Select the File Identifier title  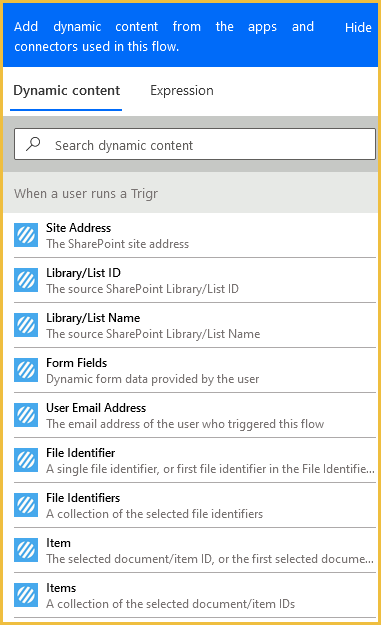pyautogui.click(x=81, y=453)
